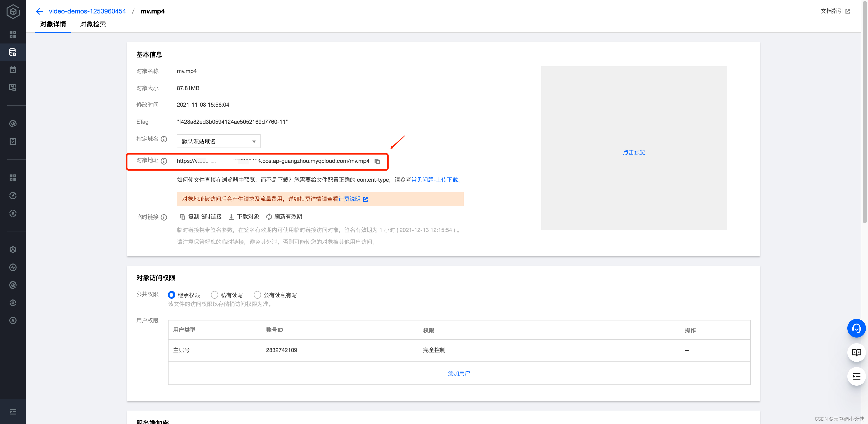Click 刷新有效期 refresh icon button
Screen dimensions: 868x424
pos(284,217)
